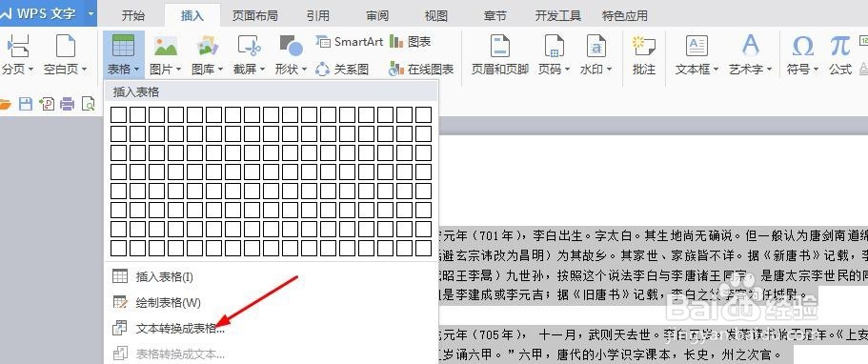Click top-left cell of the table grid

[119, 114]
